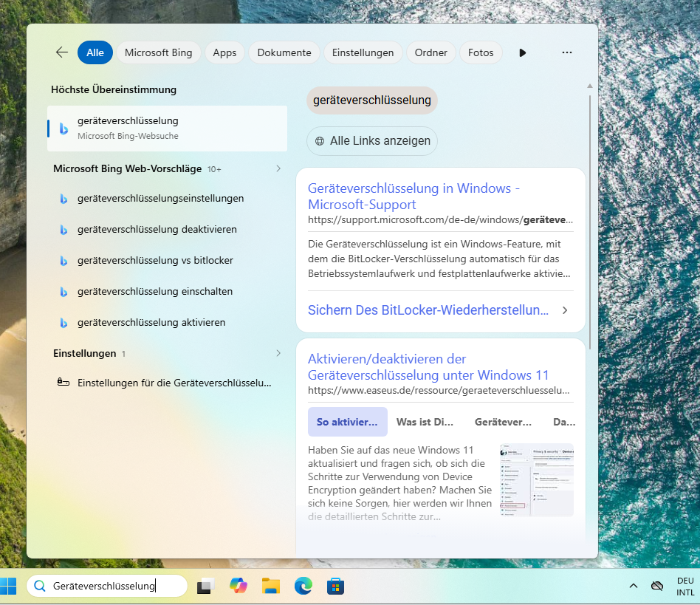The width and height of the screenshot is (700, 605).
Task: Select suggestion geräteverschlüsselung einschalten
Action: coord(167,292)
